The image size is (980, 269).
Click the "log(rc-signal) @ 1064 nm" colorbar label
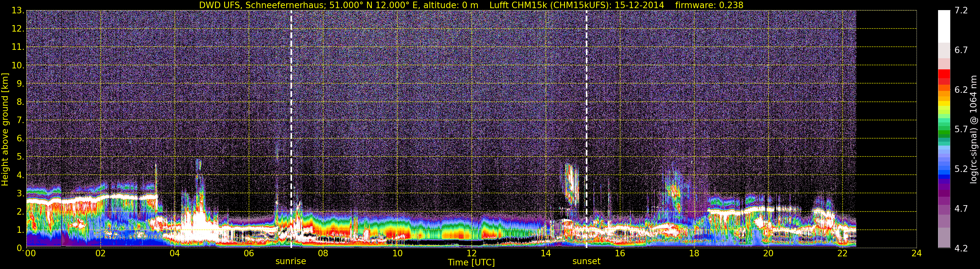[973, 129]
